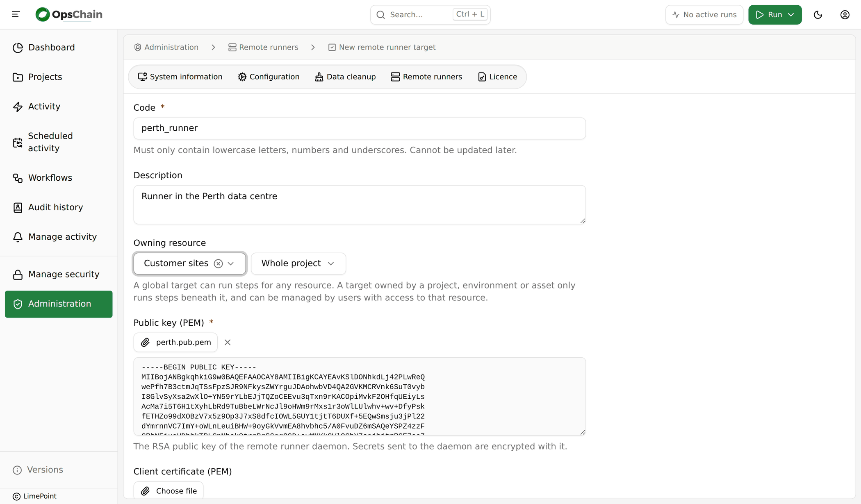Viewport: 861px width, 504px height.
Task: Open Dashboard in the sidebar
Action: tap(59, 48)
